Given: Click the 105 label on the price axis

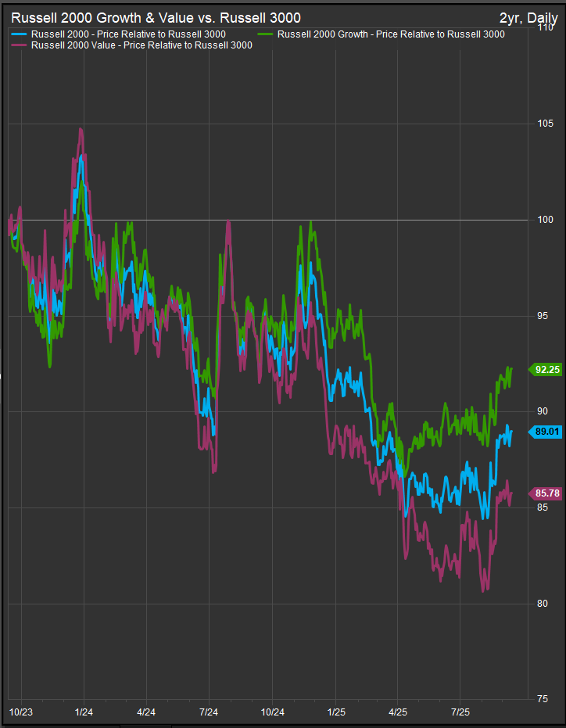Looking at the screenshot, I should 544,124.
